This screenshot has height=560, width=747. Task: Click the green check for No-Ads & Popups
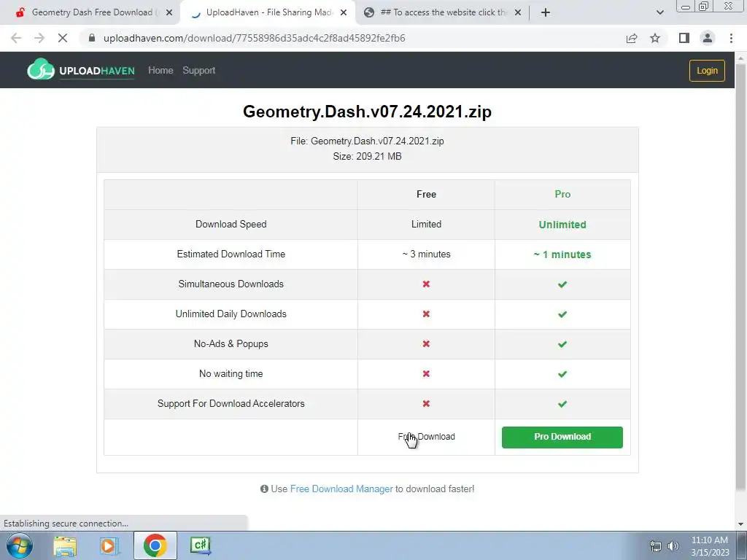pos(562,344)
